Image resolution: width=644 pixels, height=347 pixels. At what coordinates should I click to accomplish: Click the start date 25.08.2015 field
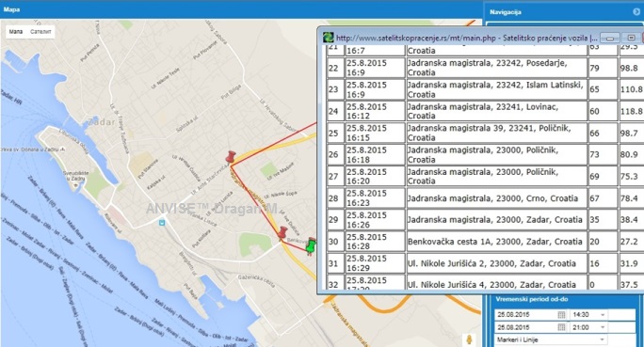[525, 315]
